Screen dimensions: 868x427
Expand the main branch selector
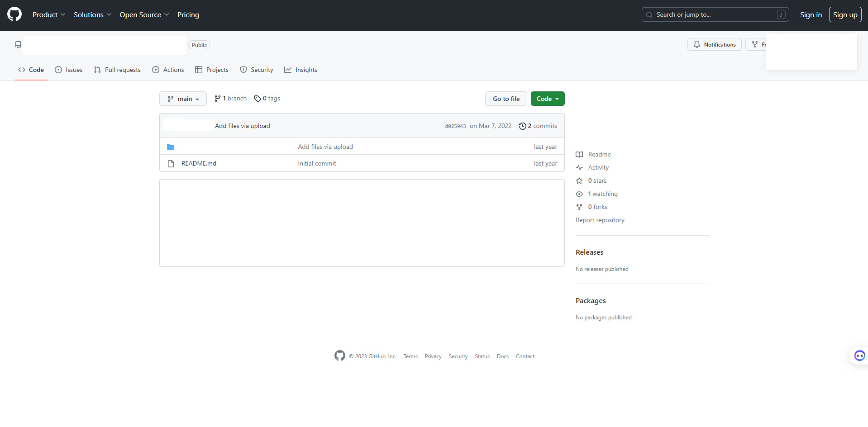pos(183,99)
